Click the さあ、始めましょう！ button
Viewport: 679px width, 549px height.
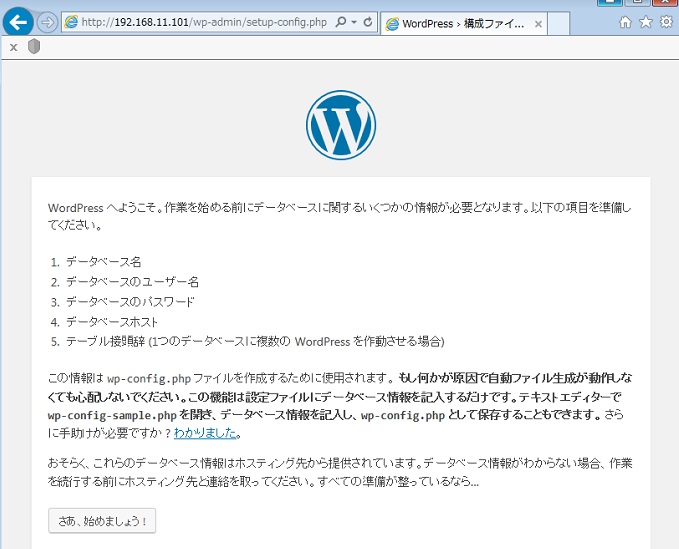pos(102,521)
